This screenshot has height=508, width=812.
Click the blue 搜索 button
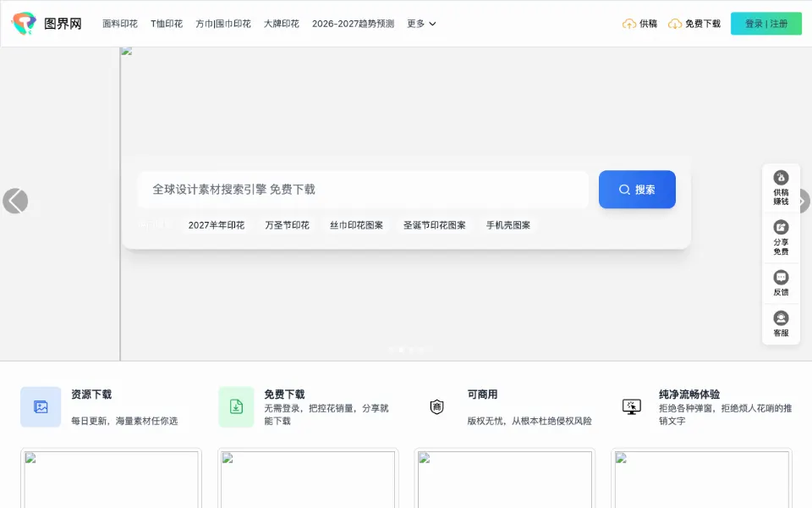637,189
